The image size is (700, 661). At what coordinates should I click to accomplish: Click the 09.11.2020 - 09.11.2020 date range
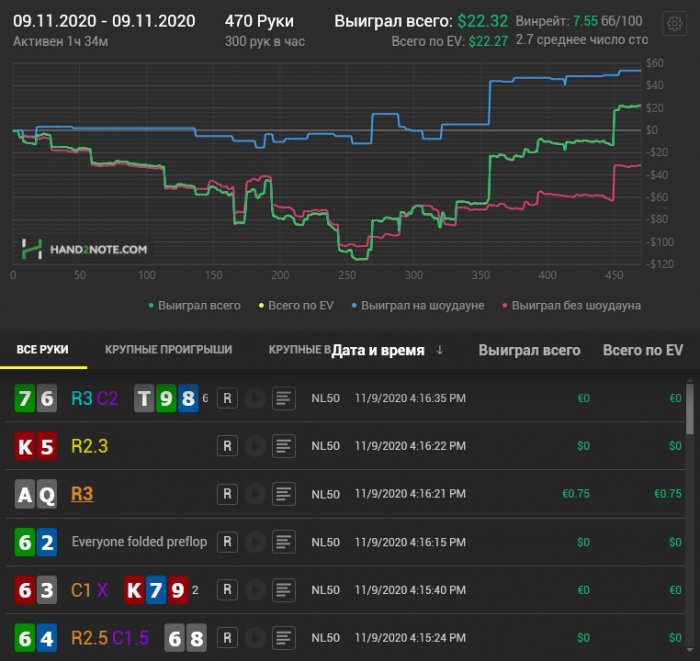pyautogui.click(x=104, y=21)
